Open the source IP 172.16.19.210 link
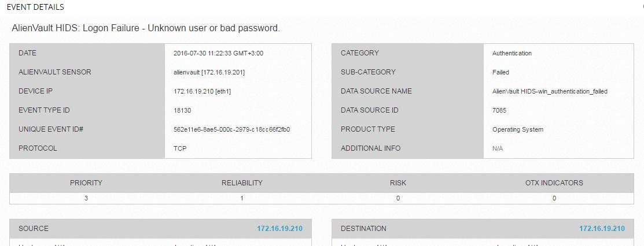The height and width of the screenshot is (246, 644). 279,228
